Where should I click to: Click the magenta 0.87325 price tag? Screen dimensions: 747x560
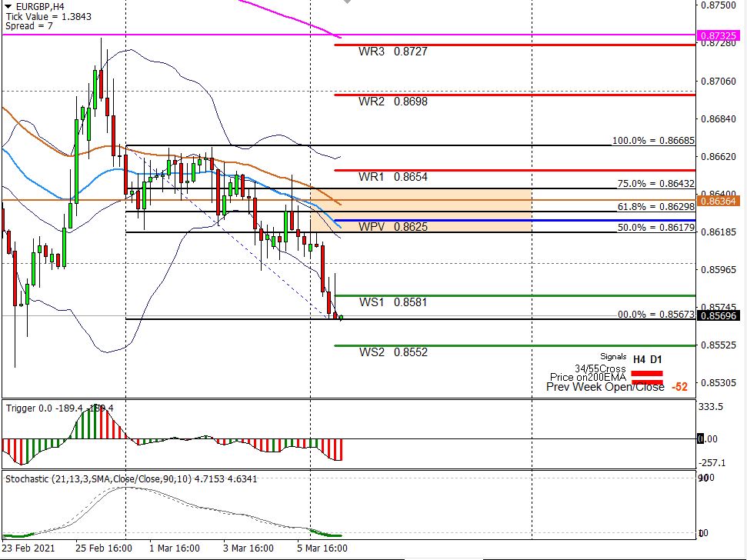point(719,36)
